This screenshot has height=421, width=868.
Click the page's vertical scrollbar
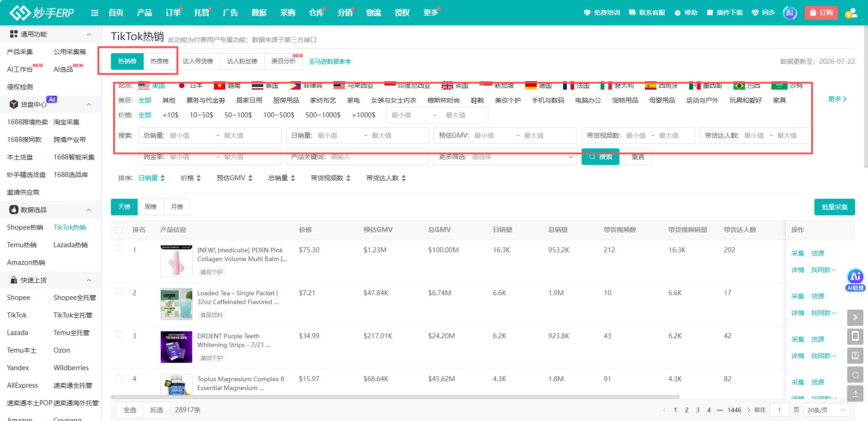(866, 97)
